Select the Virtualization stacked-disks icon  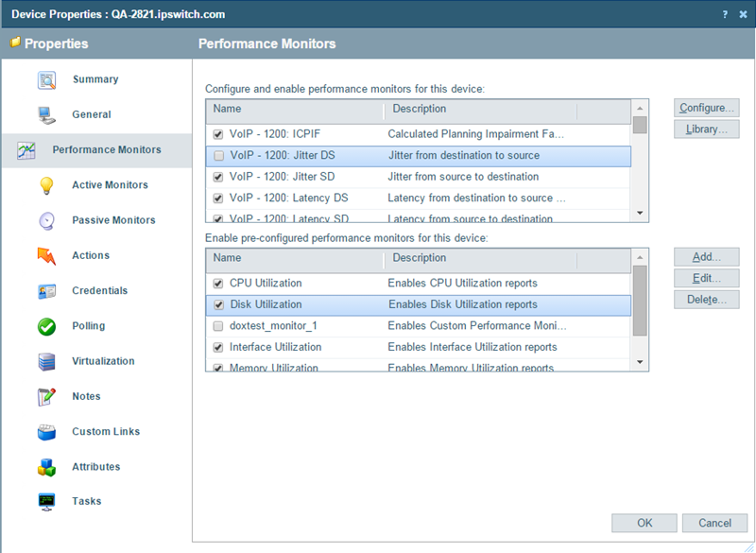[46, 361]
